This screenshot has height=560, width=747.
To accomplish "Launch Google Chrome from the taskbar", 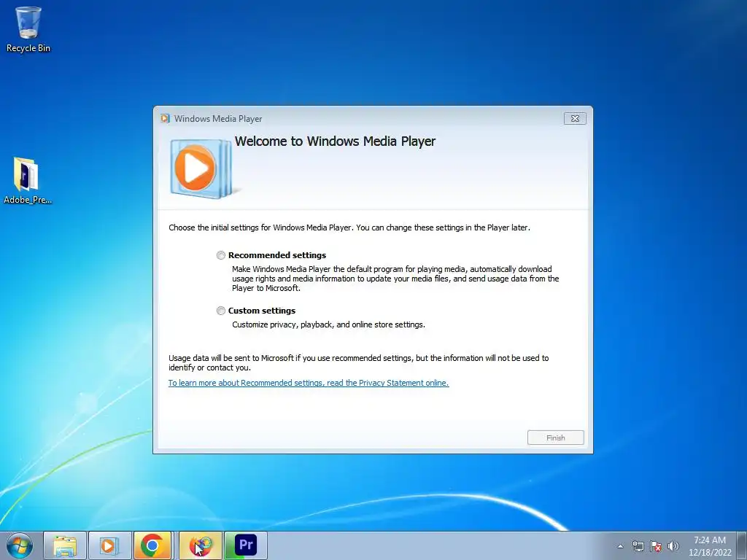I will pos(152,545).
